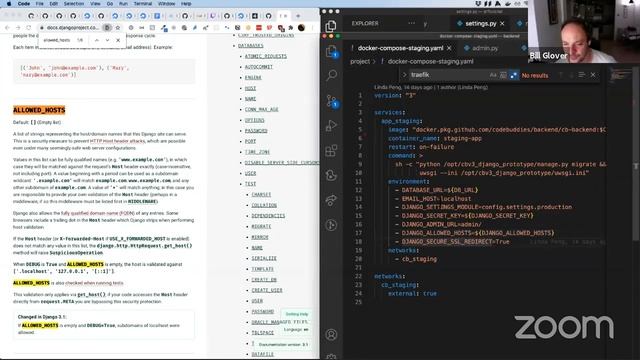Switch to the settings.py tab
Screen dimensions: 640x360
coord(480,24)
